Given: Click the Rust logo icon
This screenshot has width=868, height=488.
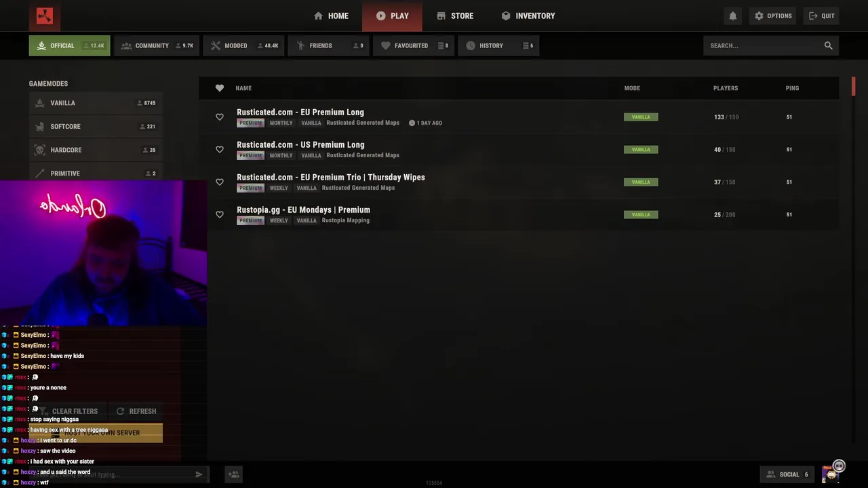Looking at the screenshot, I should [45, 16].
